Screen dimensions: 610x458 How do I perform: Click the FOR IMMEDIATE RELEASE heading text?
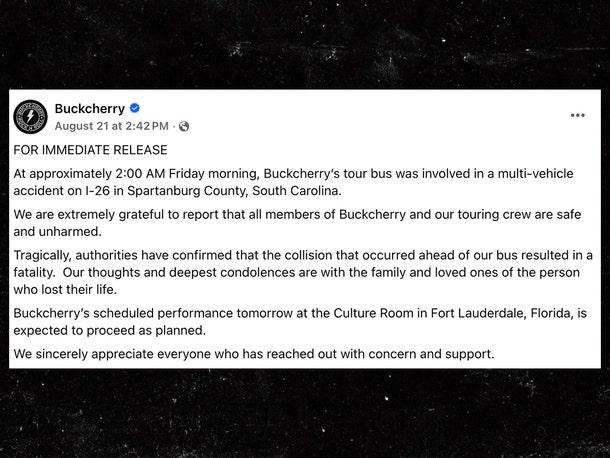90,150
